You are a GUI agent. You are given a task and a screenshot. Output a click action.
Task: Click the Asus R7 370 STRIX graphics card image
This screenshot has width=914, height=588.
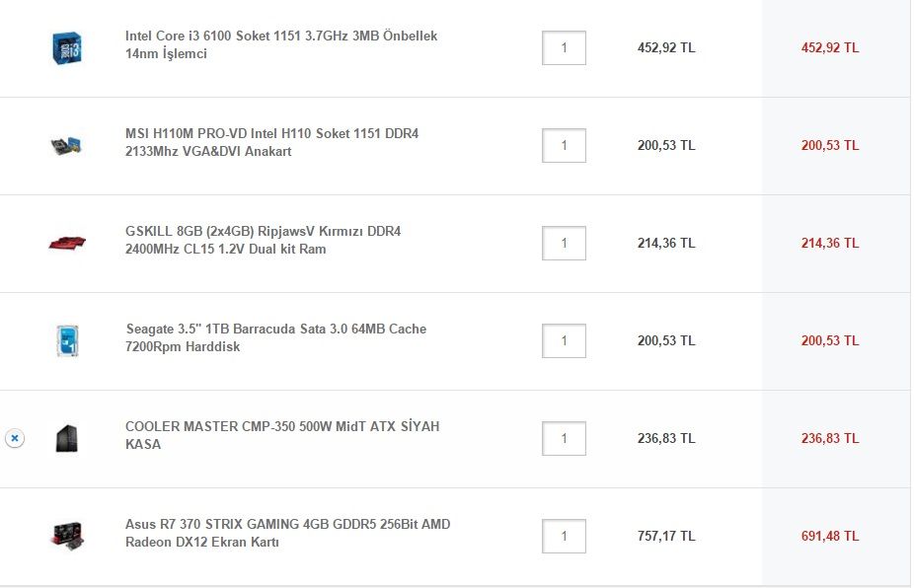click(x=67, y=536)
